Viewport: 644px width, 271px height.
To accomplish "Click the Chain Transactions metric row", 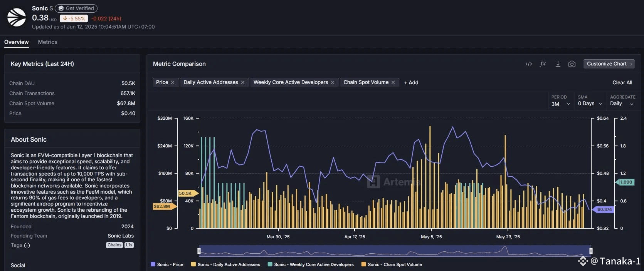I will 72,93.
